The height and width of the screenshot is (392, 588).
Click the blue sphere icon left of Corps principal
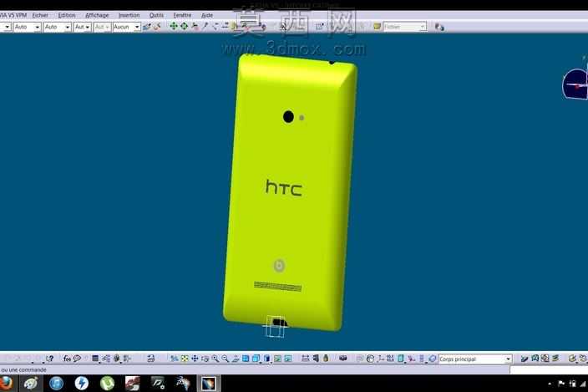coord(432,359)
